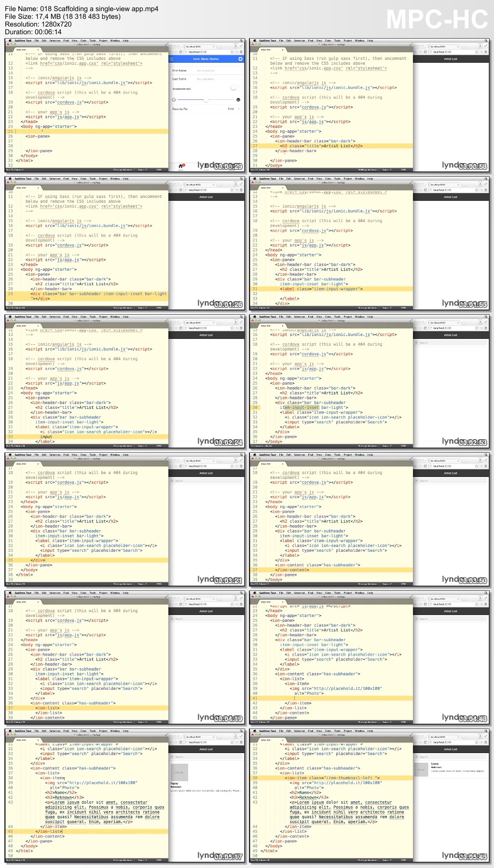In the 00:05:45 frame, close the index.html editor tab
This screenshot has height=868, width=494.
point(283,740)
